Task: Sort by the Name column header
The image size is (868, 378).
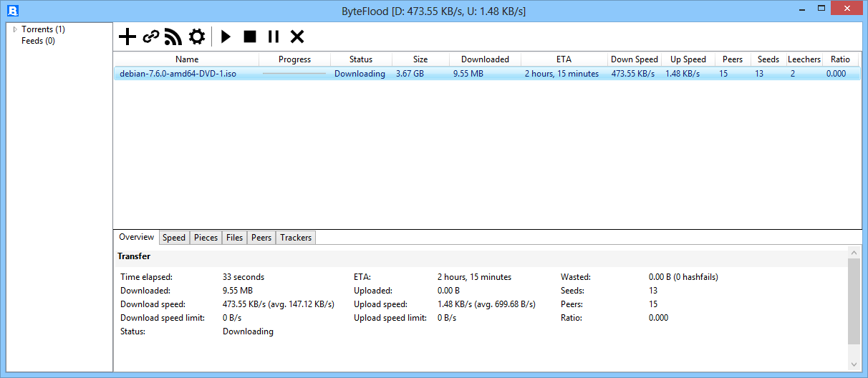Action: pos(187,59)
